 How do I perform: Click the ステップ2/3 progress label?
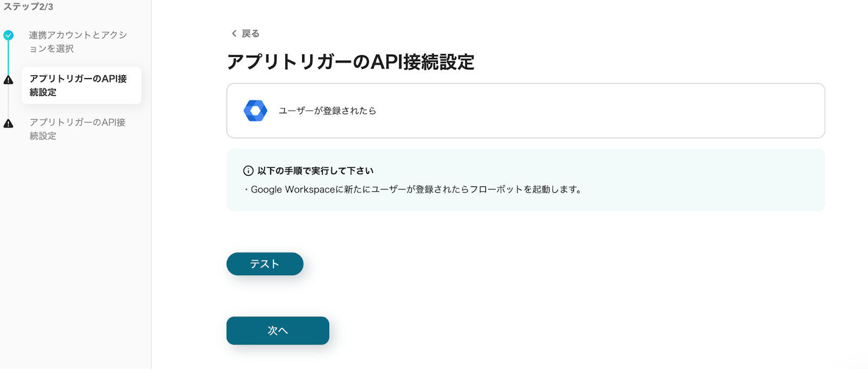tap(28, 7)
